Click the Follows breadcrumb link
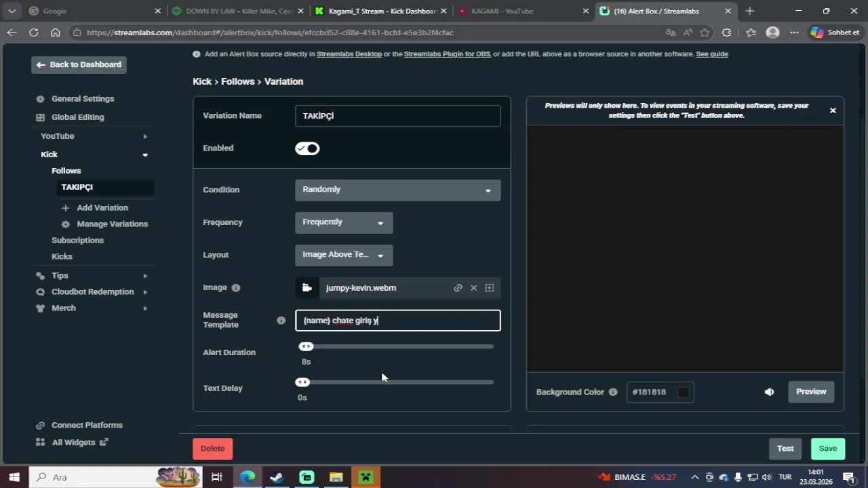 point(238,81)
